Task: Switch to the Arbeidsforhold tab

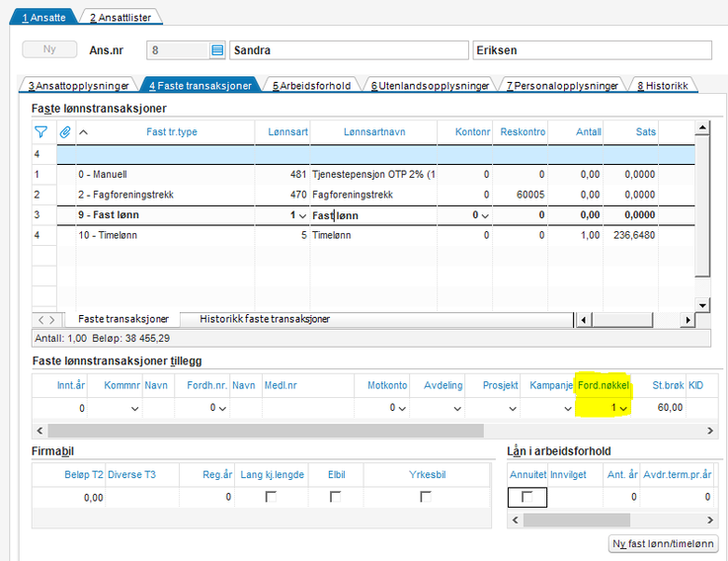Action: click(311, 86)
